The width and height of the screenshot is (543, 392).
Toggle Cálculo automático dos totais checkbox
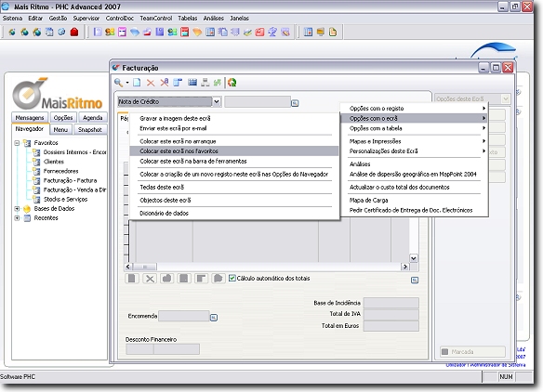coord(232,278)
